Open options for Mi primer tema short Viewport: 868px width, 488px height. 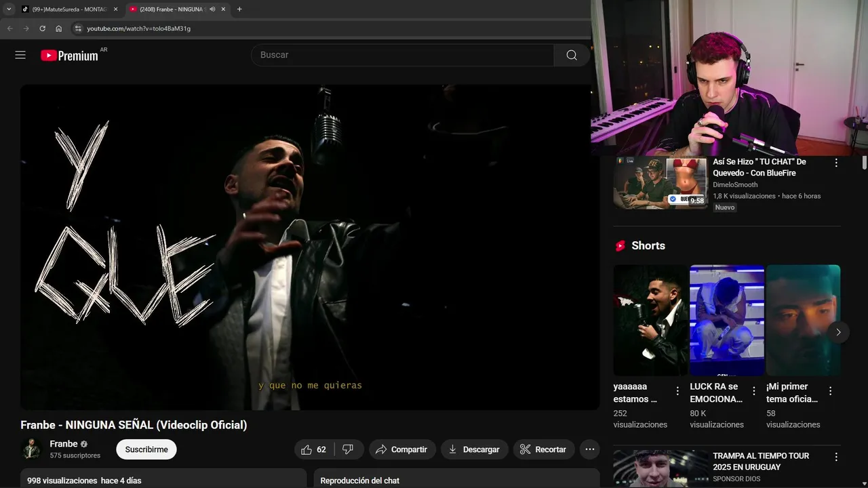tap(830, 391)
